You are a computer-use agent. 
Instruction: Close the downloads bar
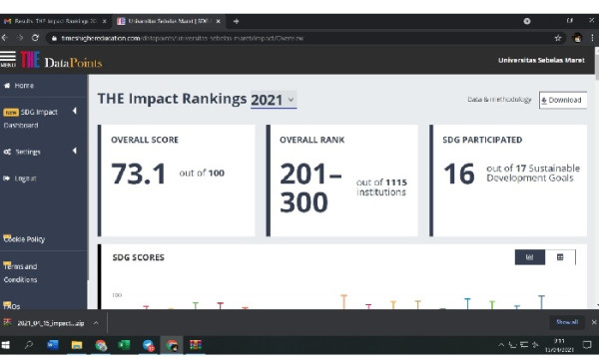pos(594,322)
